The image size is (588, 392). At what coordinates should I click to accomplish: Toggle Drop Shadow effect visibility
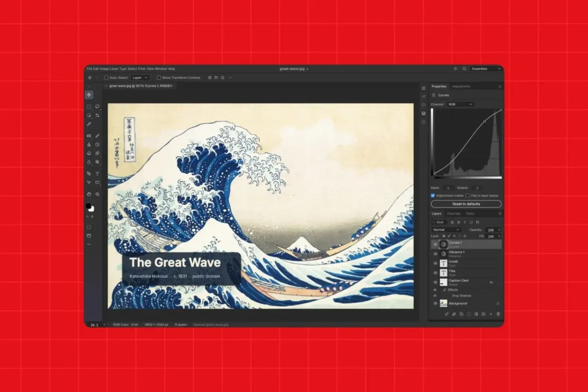(x=435, y=295)
